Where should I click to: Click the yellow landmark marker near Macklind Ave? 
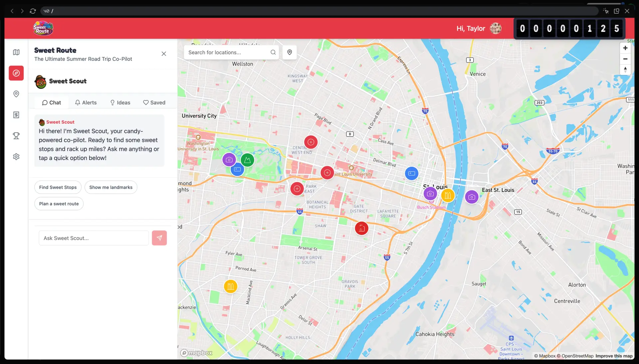point(230,286)
